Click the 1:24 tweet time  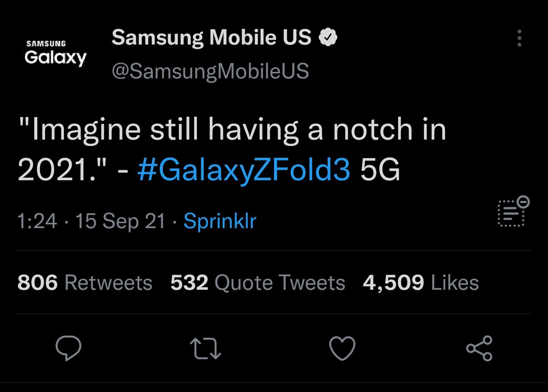[x=37, y=222]
